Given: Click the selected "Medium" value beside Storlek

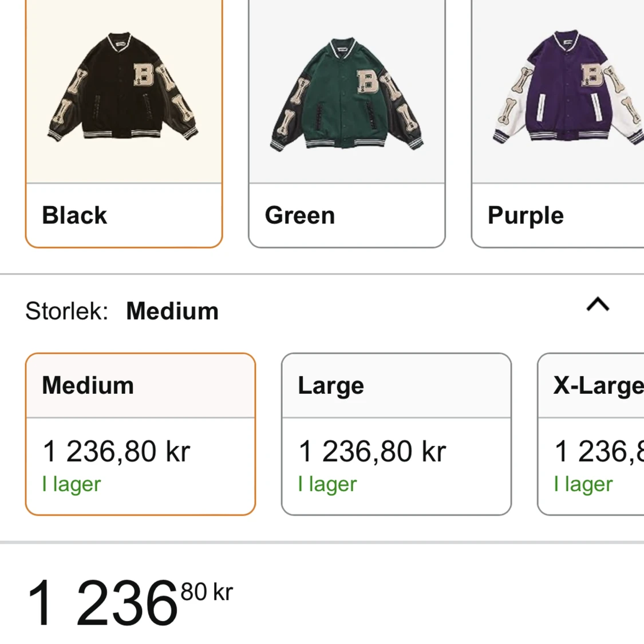Looking at the screenshot, I should click(x=172, y=311).
